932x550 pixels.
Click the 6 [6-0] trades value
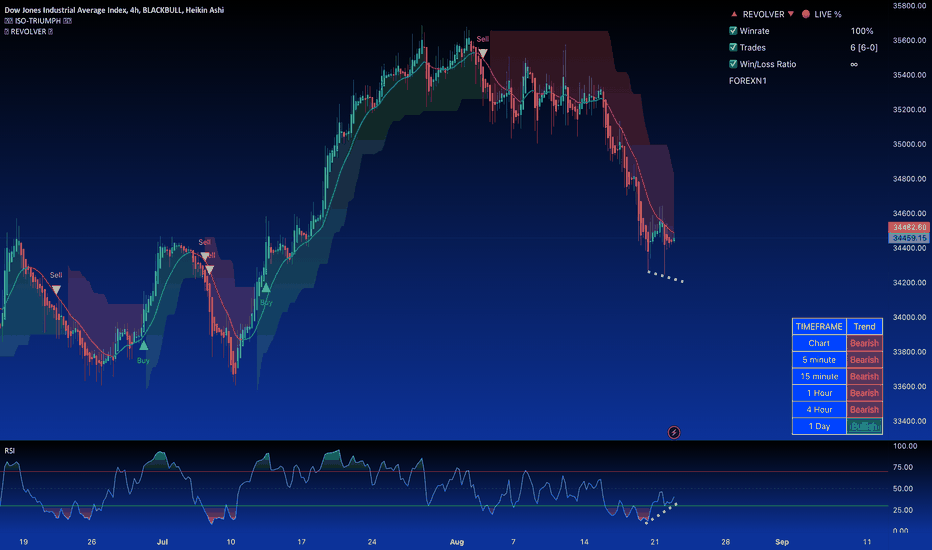pos(864,48)
